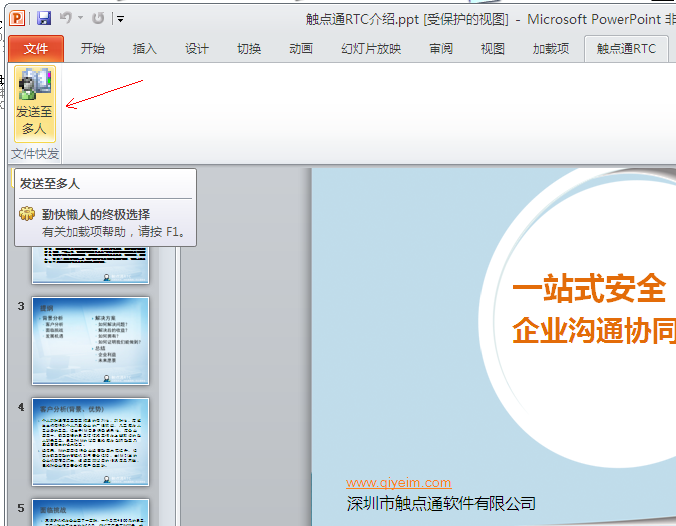The image size is (676, 526).
Task: Open the www.qiyeim.com link on slide
Action: click(x=398, y=482)
